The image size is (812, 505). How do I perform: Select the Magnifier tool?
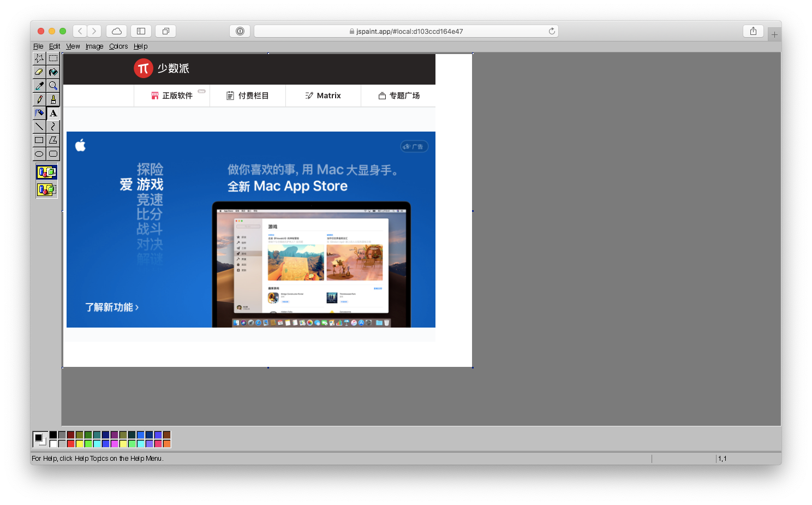(x=53, y=85)
